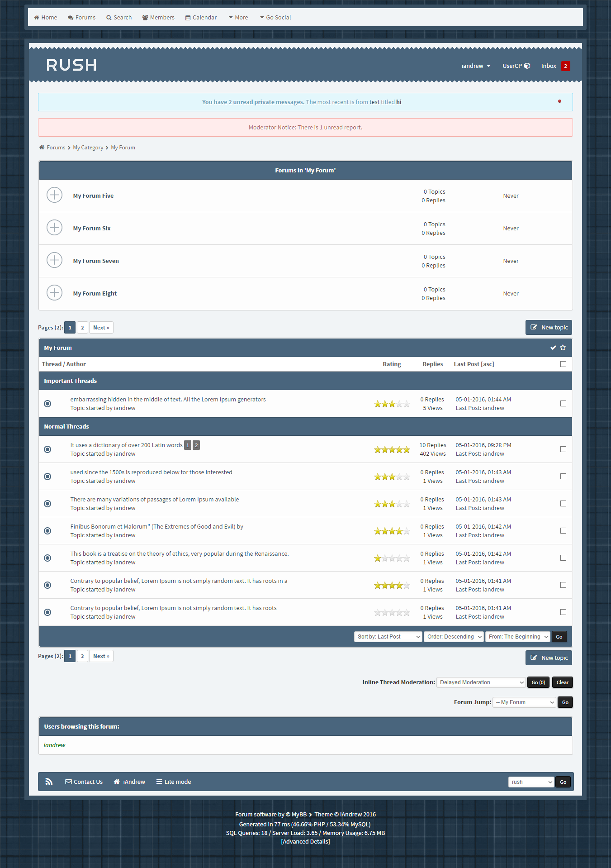Rate the 'Finibus Bonorum' thread stars
The height and width of the screenshot is (868, 611).
coord(392,531)
